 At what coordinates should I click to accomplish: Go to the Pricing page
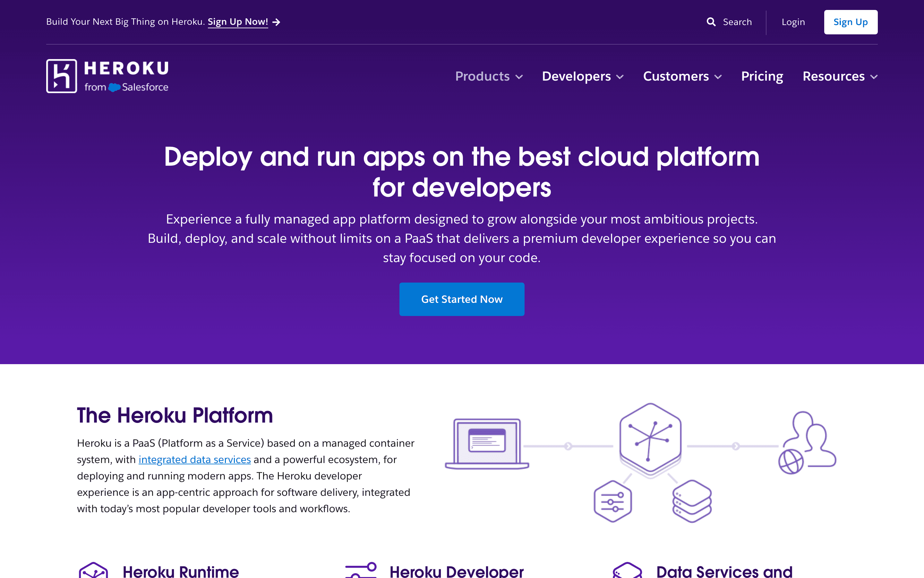[762, 76]
